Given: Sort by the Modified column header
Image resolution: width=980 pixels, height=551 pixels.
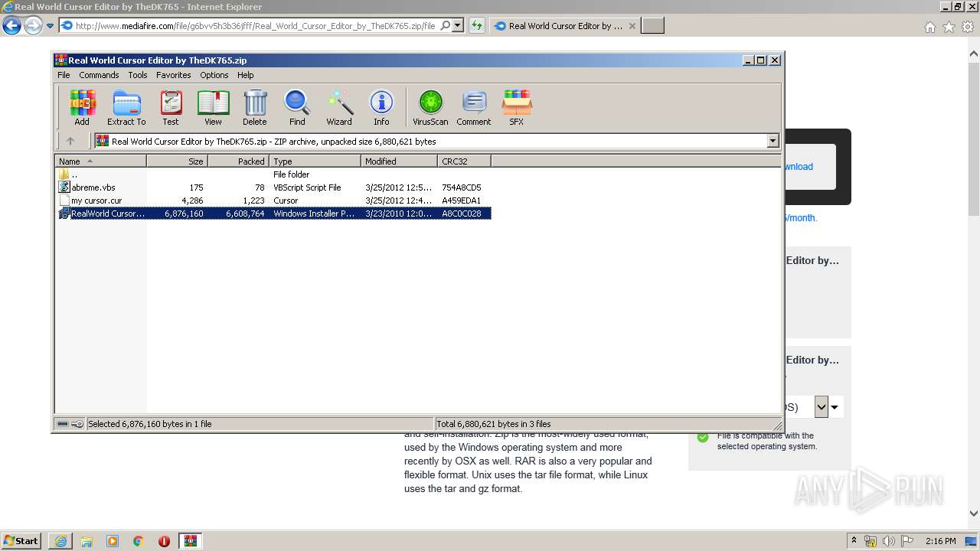Looking at the screenshot, I should click(399, 161).
